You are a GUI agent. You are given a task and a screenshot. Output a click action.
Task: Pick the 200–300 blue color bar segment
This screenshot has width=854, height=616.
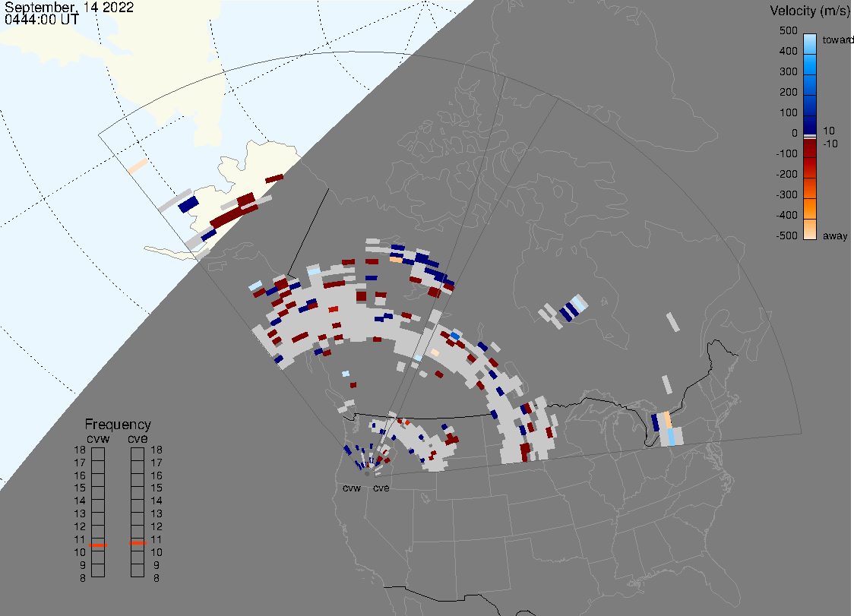[810, 85]
